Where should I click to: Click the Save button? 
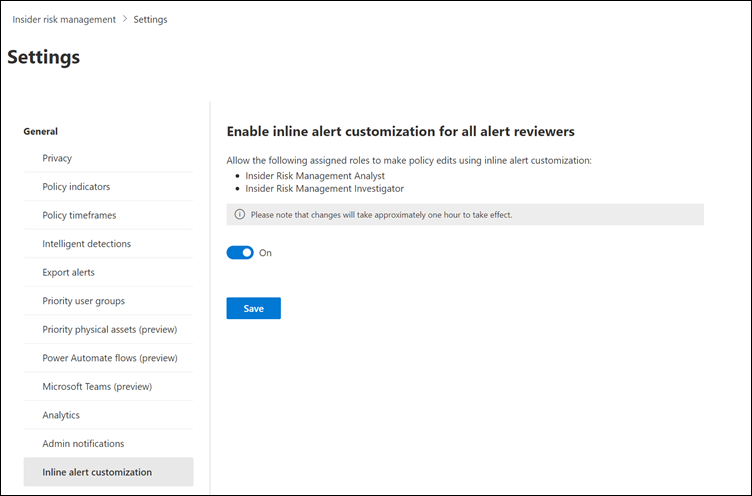click(x=253, y=308)
